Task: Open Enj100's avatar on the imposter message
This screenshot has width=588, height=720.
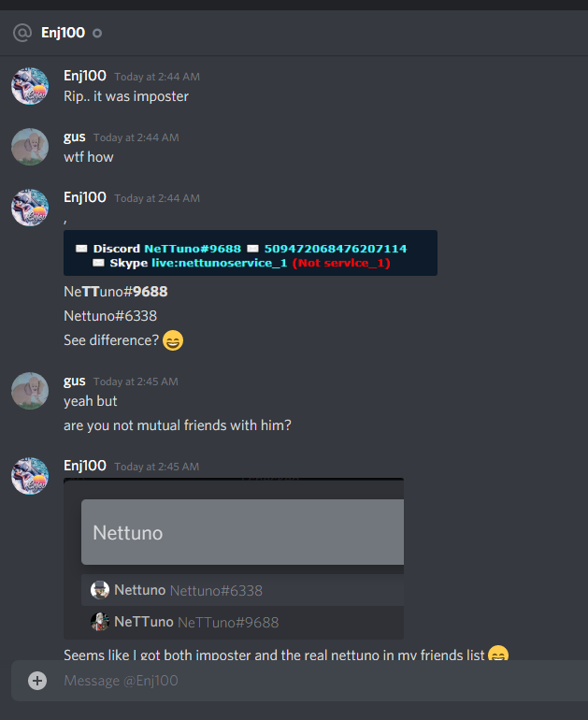Action: (30, 86)
